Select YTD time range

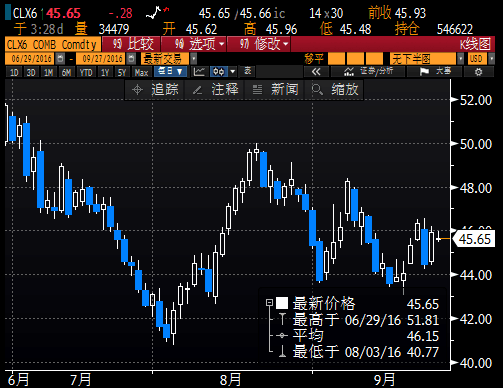point(86,72)
